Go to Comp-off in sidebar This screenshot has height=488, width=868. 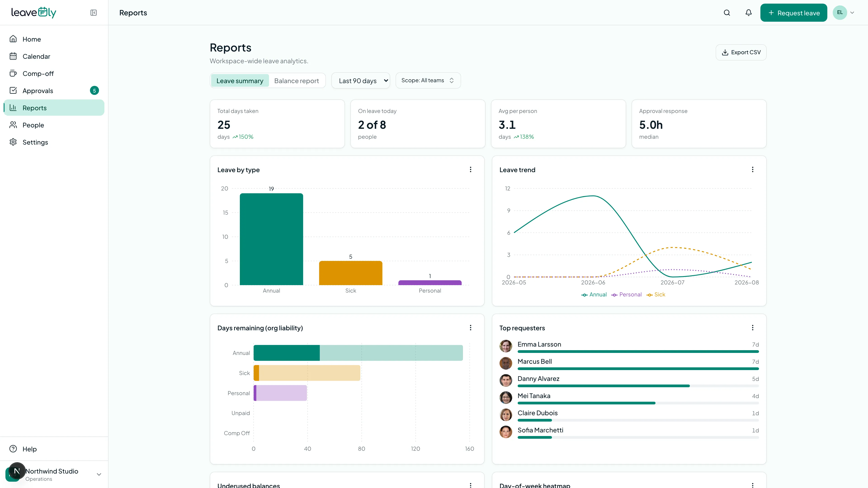[54, 73]
